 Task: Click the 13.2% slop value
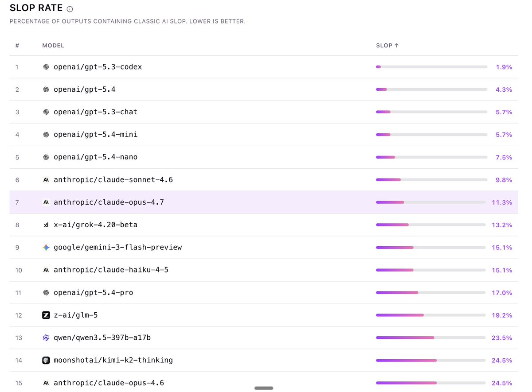502,225
